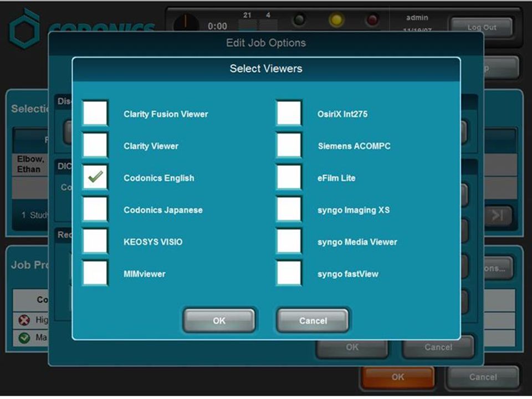Check the Clarity Fusion Viewer checkbox
Viewport: 532px width, 399px height.
pos(95,113)
